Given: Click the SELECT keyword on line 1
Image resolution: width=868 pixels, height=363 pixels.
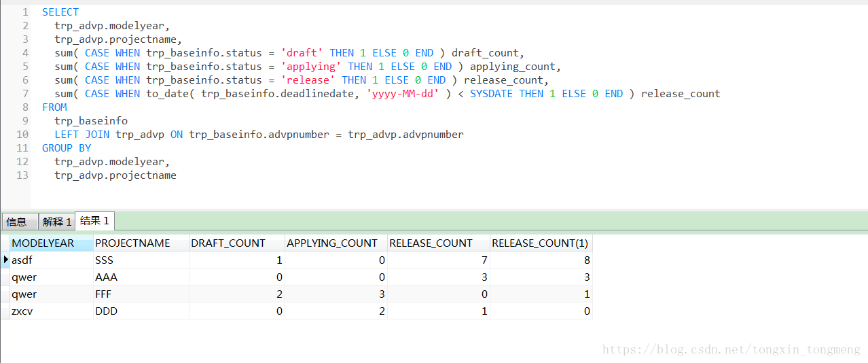Looking at the screenshot, I should pos(60,12).
